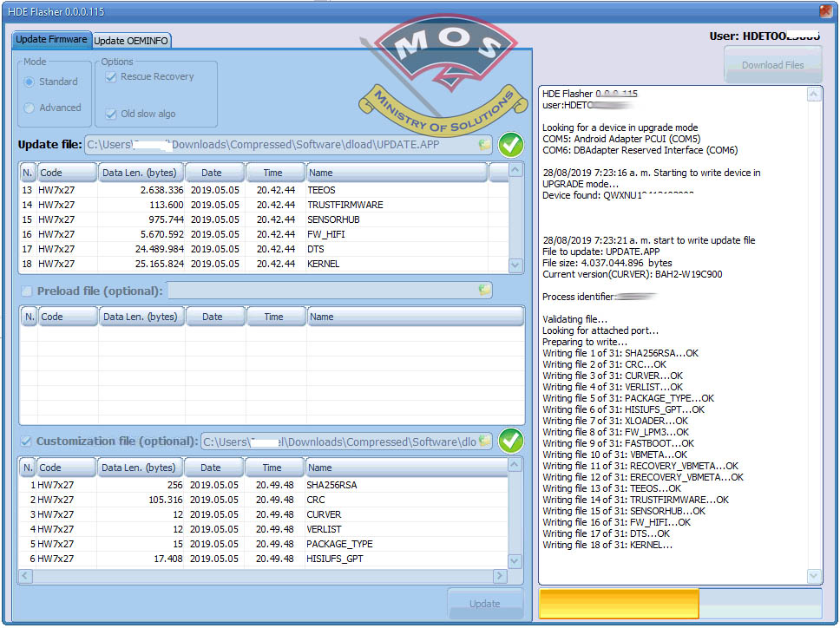Open the browse icon in Customization file field
This screenshot has height=628, width=840.
click(x=484, y=441)
